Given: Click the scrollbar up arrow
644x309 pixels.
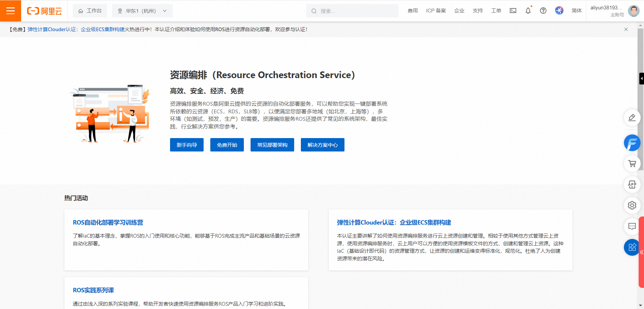Looking at the screenshot, I should pyautogui.click(x=641, y=25).
